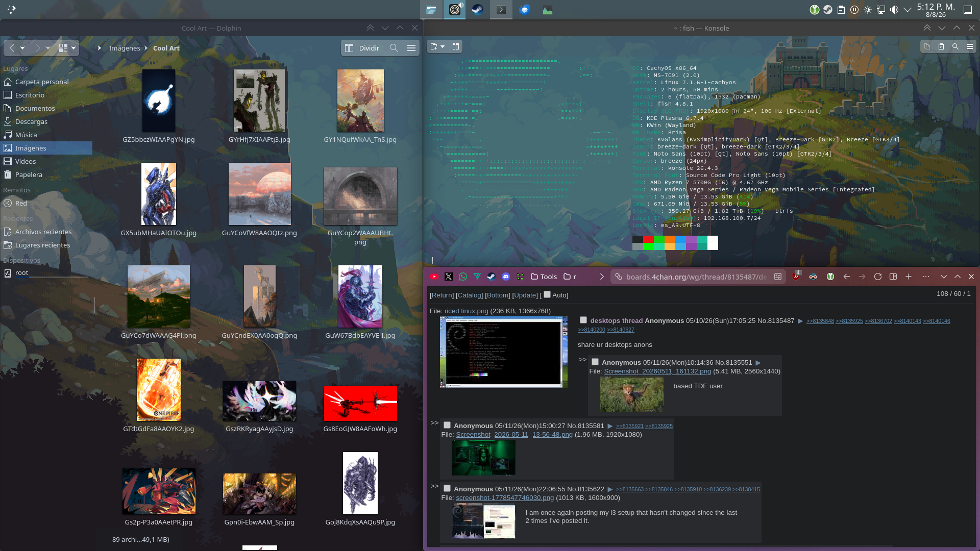980x551 pixels.
Task: Click Imágenes in the Dolphin breadcrumb
Action: (x=125, y=48)
